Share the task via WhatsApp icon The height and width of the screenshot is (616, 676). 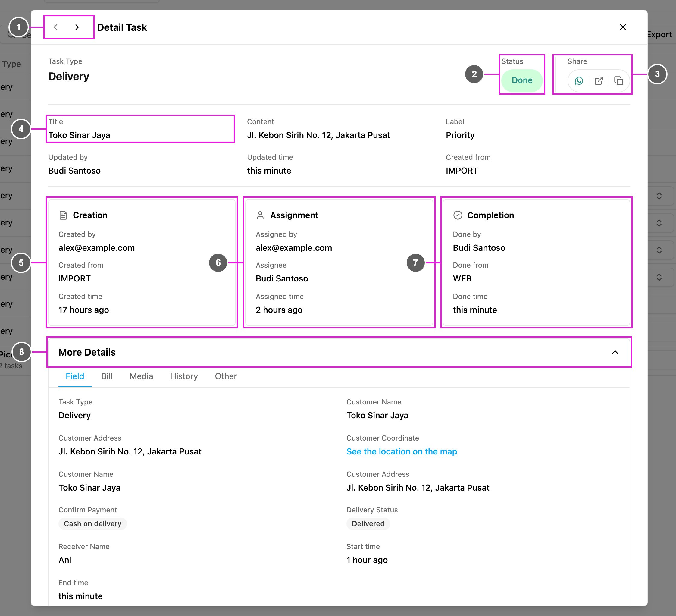coord(579,81)
